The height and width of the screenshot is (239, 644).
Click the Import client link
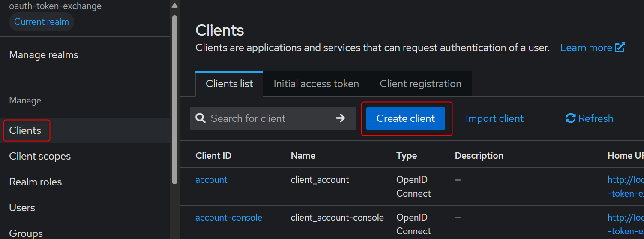tap(494, 118)
